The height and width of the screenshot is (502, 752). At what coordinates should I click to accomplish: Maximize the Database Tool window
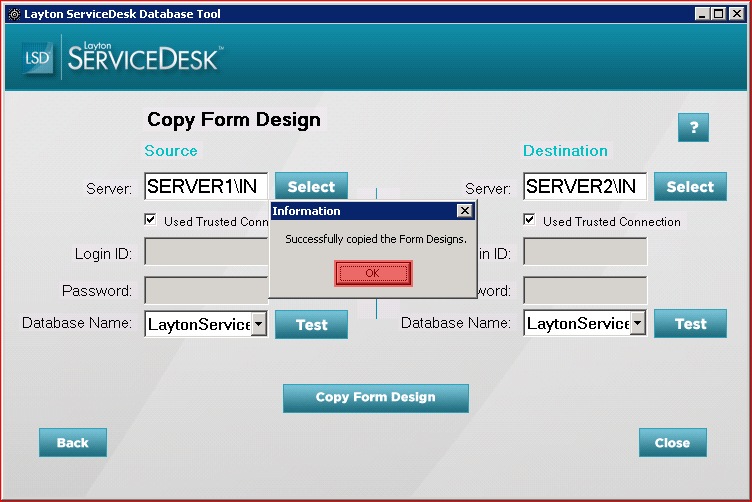click(x=718, y=14)
